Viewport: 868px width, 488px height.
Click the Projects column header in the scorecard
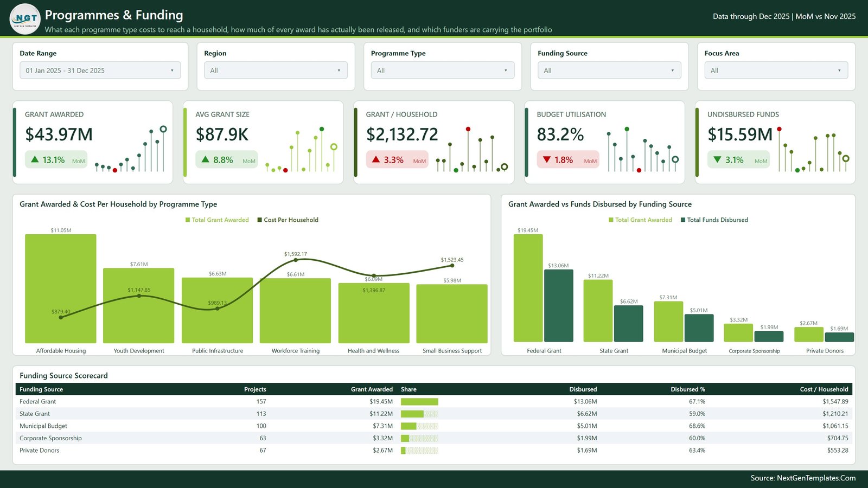coord(255,389)
